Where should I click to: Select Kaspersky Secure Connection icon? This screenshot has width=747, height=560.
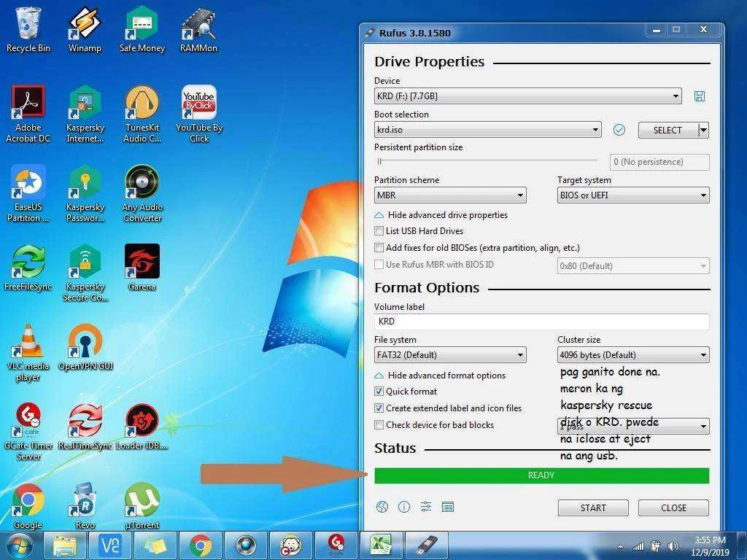click(85, 273)
